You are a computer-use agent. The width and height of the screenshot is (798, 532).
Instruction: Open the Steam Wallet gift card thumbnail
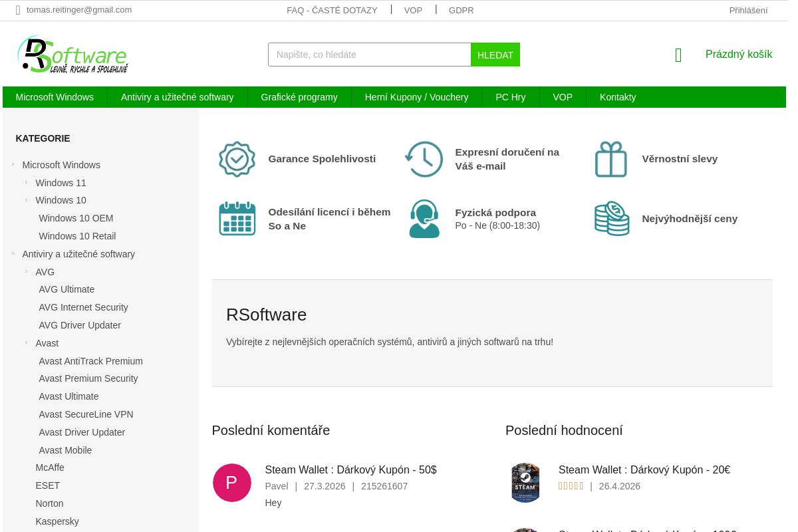525,482
